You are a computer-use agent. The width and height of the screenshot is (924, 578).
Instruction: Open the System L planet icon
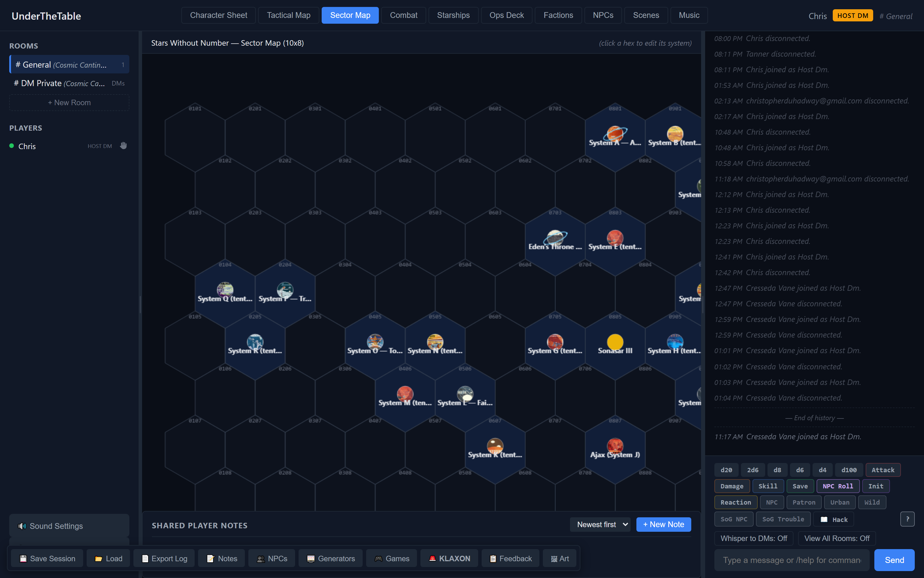[465, 394]
